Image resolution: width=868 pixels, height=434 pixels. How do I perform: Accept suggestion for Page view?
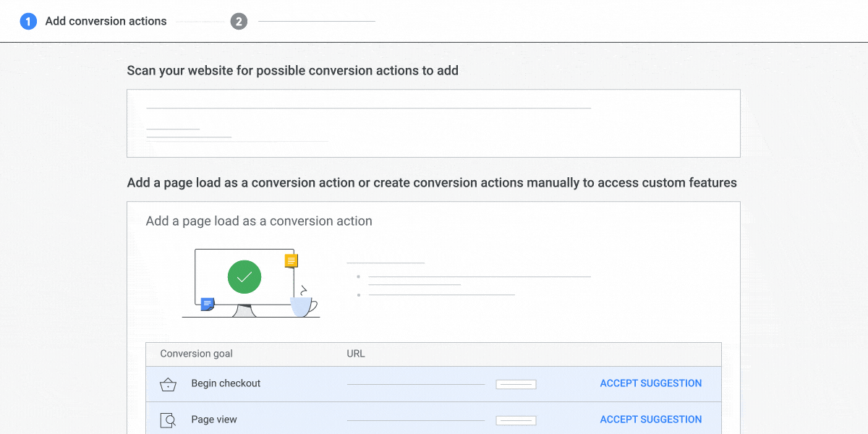650,419
